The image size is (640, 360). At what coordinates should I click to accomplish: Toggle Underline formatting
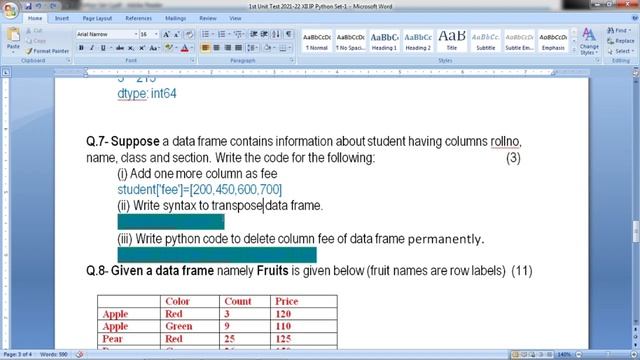tap(103, 48)
